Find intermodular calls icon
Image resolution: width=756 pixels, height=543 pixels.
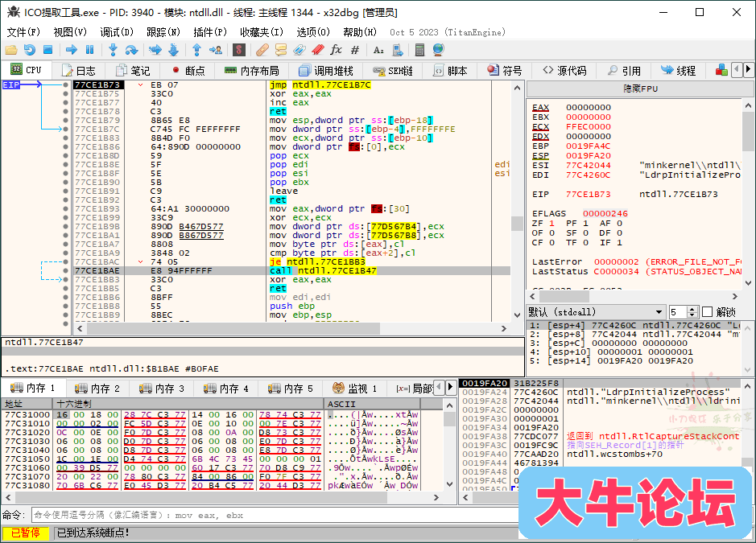[x=397, y=50]
